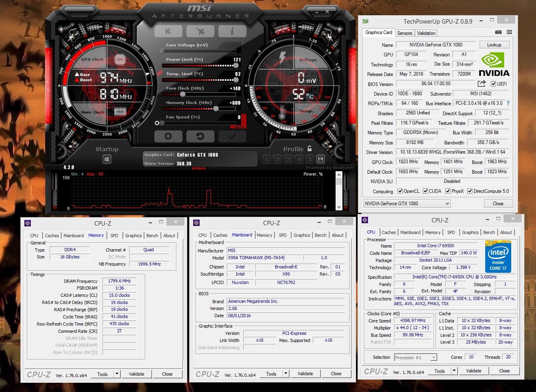Click the GPU Name field in GPU-Z
This screenshot has width=536, height=392.
436,45
